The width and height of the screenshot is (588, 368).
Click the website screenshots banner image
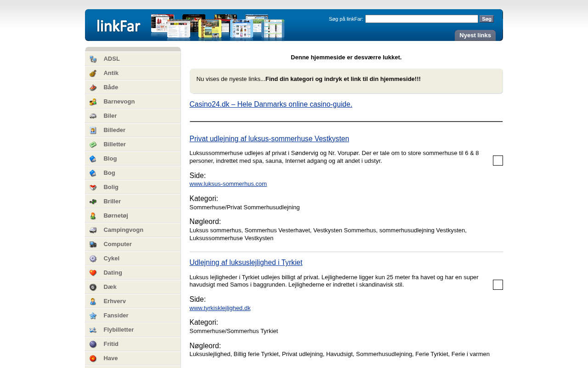tap(218, 27)
